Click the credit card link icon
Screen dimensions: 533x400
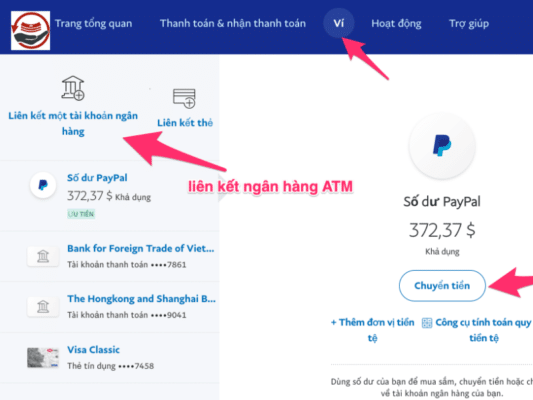(184, 98)
